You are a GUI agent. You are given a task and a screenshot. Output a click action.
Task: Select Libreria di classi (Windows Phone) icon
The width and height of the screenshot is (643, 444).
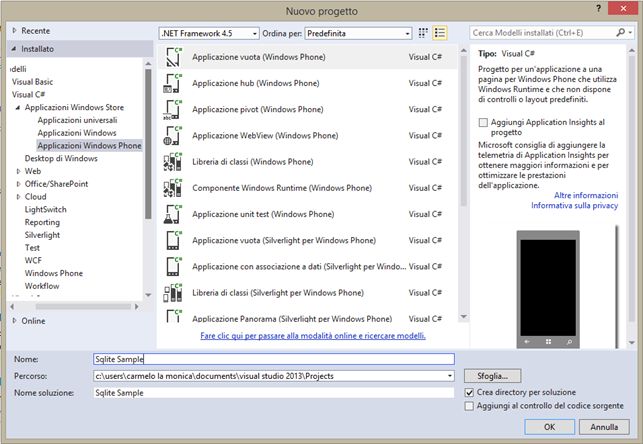coord(173,162)
